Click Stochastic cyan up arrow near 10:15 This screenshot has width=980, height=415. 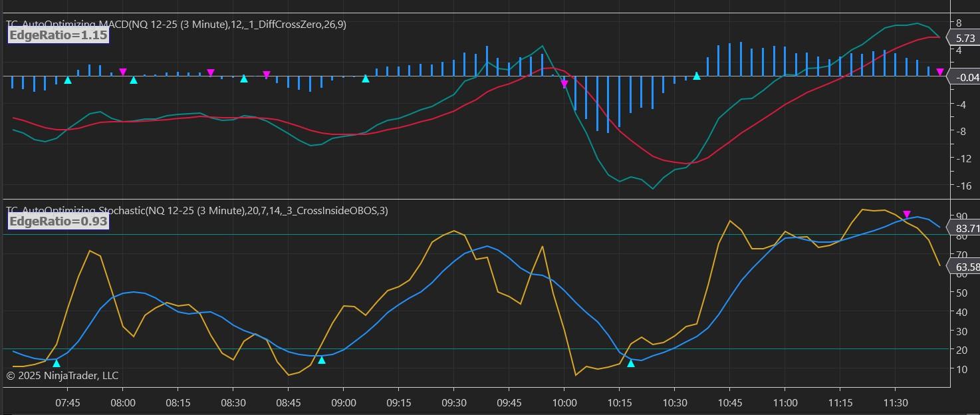tap(631, 363)
